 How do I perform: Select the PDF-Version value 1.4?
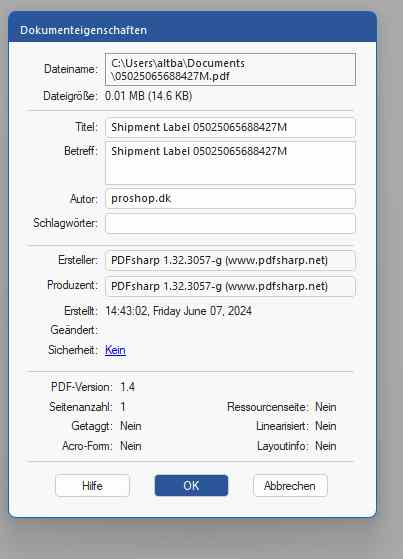click(127, 387)
